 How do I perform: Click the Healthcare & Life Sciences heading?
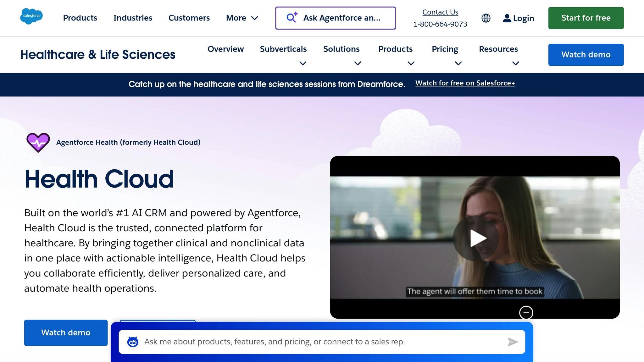tap(98, 55)
